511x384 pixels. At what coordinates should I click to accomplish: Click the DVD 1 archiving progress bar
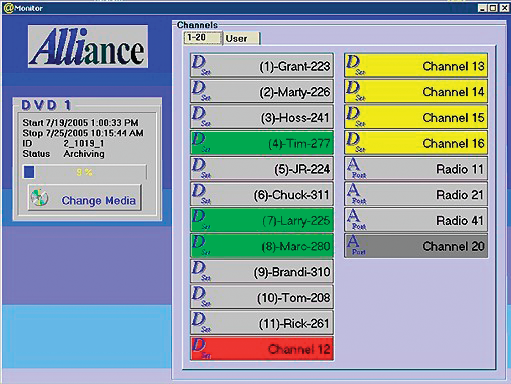pyautogui.click(x=84, y=172)
